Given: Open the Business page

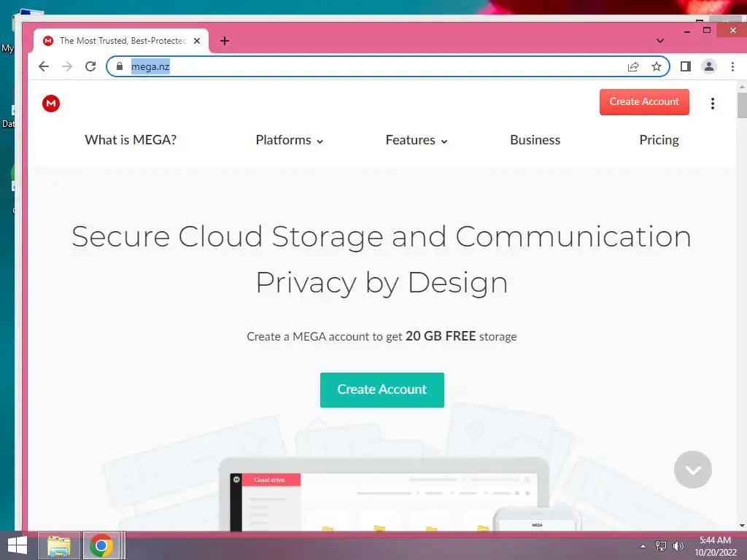Looking at the screenshot, I should [535, 140].
